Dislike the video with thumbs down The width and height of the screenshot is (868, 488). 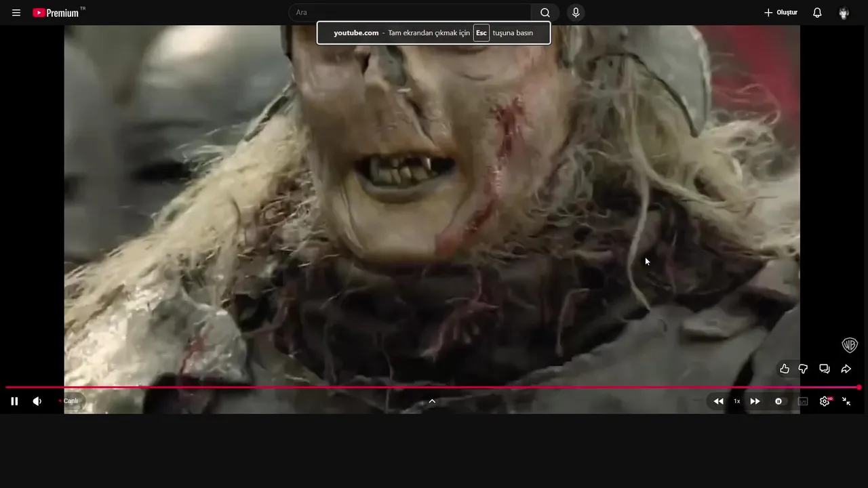[x=803, y=369]
